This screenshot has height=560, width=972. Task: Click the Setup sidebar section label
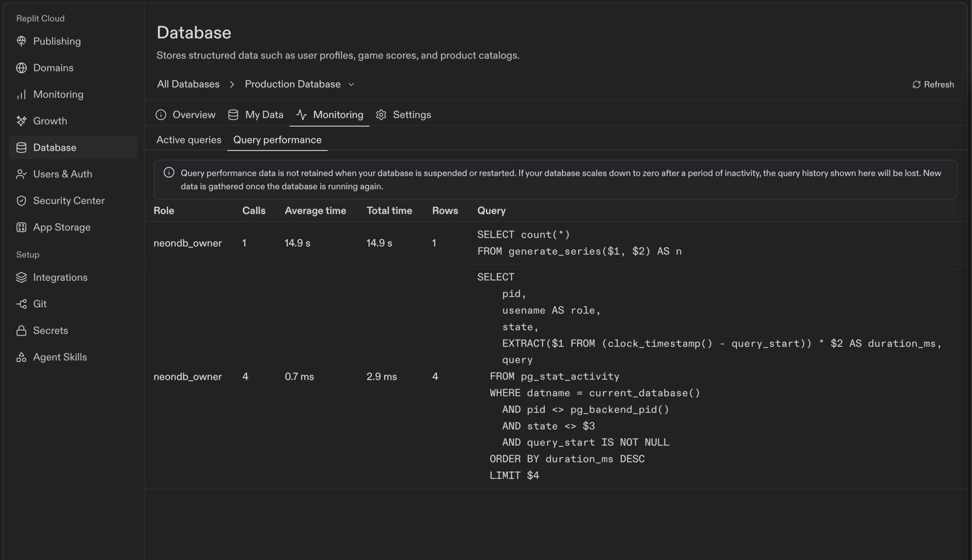pyautogui.click(x=28, y=255)
